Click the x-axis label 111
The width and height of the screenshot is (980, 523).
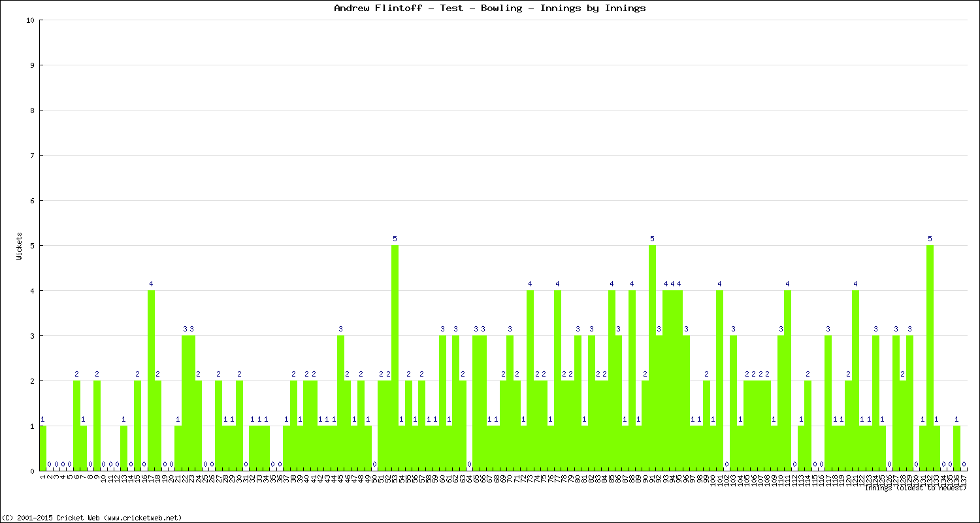(x=788, y=480)
